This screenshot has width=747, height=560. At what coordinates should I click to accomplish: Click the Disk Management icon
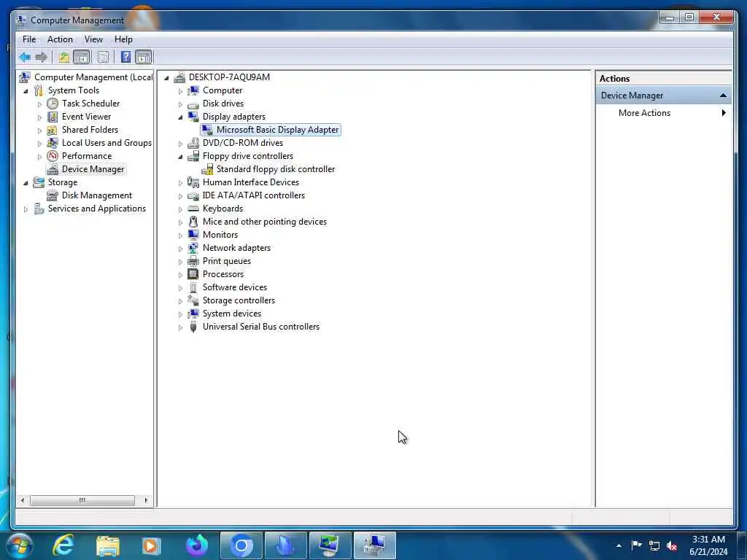[53, 195]
